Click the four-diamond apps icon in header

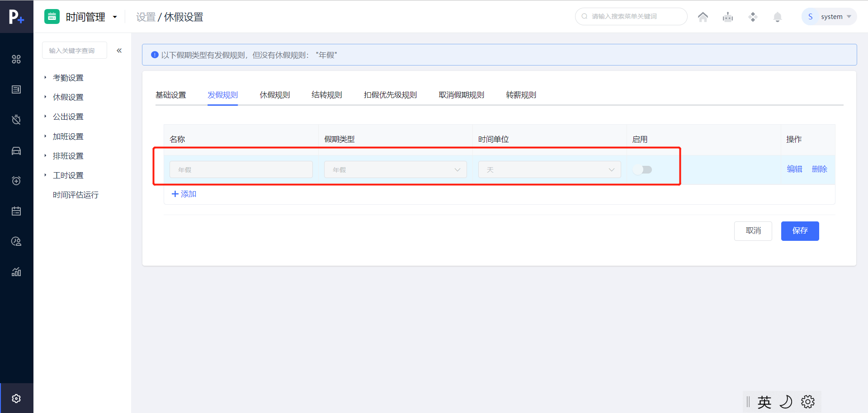coord(753,17)
